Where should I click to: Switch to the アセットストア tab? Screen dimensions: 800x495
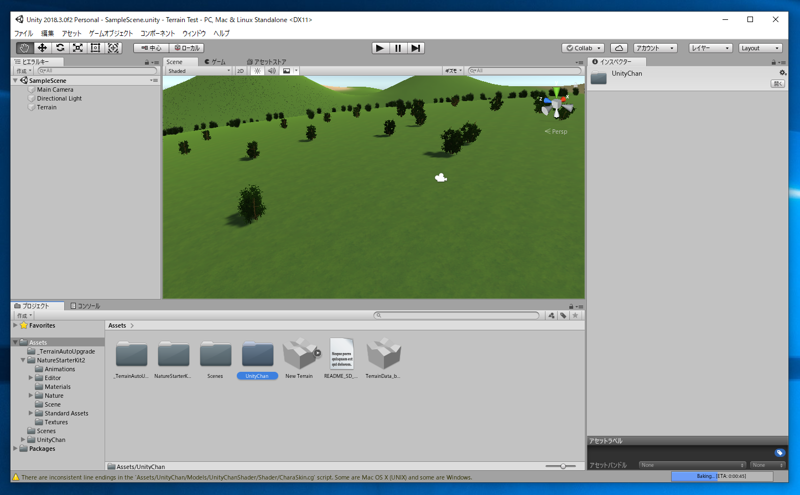pos(266,62)
